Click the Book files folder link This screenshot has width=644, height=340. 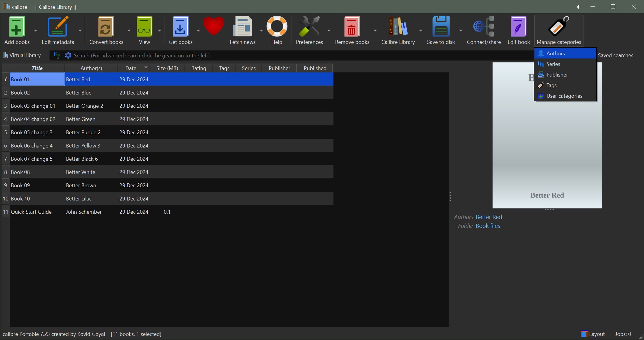click(x=488, y=226)
